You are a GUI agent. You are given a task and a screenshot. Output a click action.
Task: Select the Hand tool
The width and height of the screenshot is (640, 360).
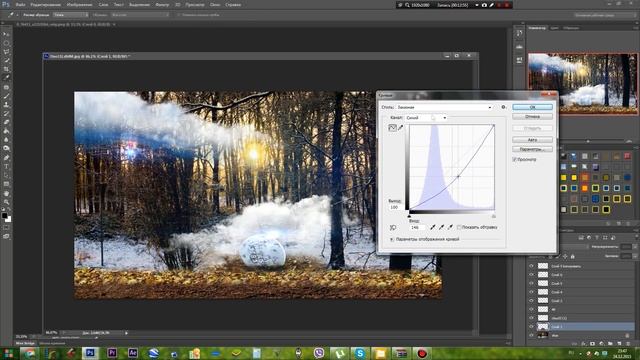coord(6,193)
